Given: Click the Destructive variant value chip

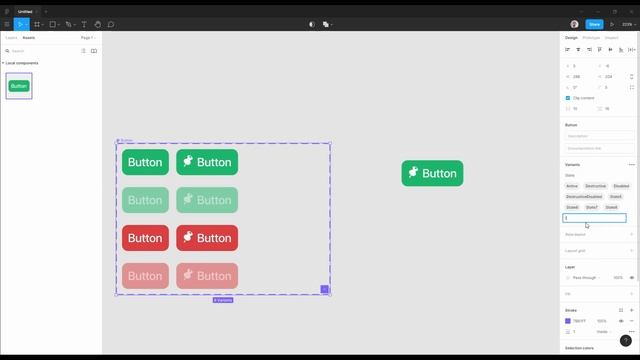Looking at the screenshot, I should (596, 186).
